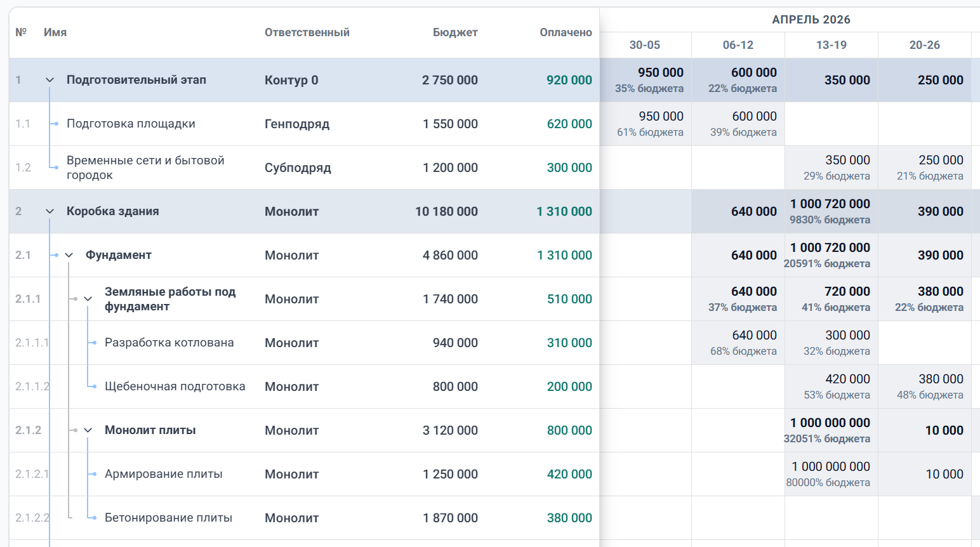
Task: Click the 1 000 000 000 cell with 80000% бюджета
Action: [x=831, y=474]
